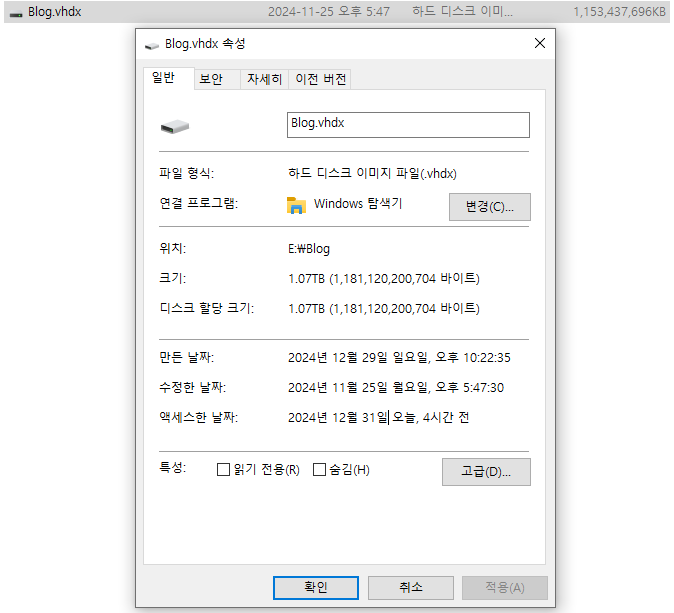Click the disabled 적용(A) button
Screen dimensions: 674x613
coord(505,588)
